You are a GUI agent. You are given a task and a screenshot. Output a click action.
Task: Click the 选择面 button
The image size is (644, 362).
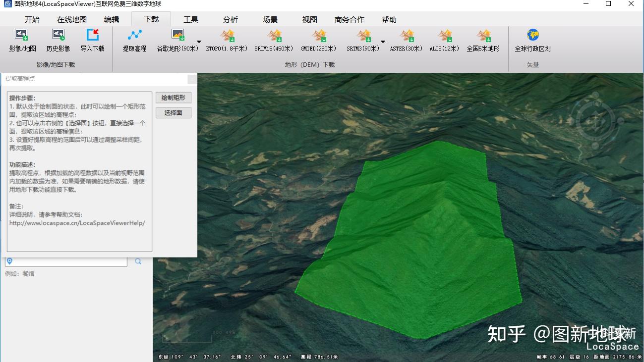coord(173,113)
